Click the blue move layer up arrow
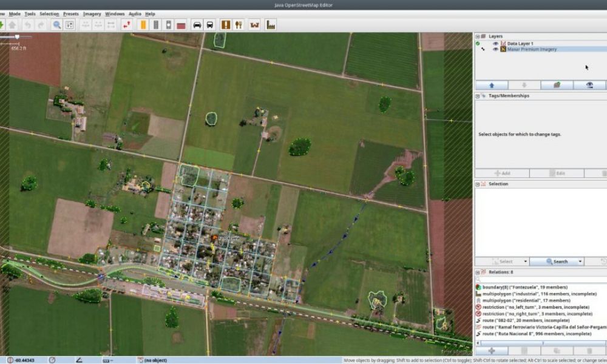607x364 pixels. [x=491, y=85]
